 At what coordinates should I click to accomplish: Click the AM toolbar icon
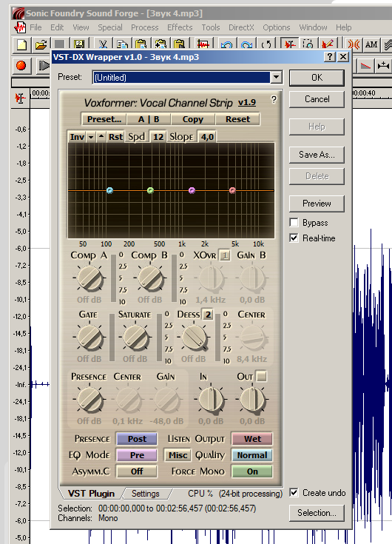click(371, 44)
